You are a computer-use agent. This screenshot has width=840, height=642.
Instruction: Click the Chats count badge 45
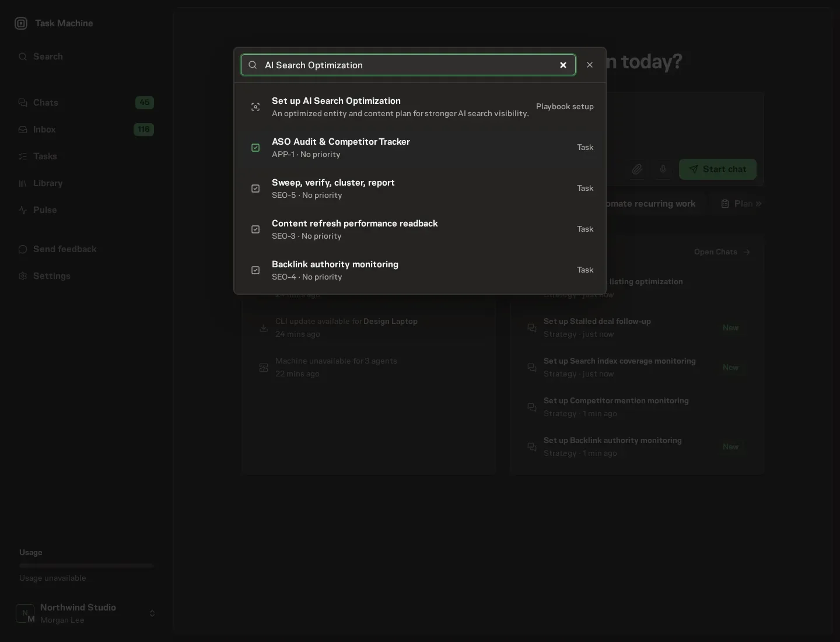145,103
